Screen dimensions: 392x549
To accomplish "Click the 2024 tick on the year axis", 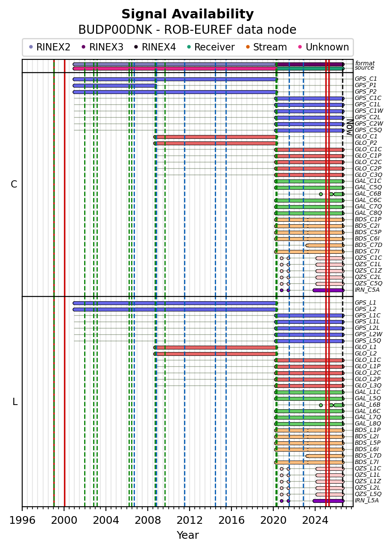I will [x=315, y=520].
